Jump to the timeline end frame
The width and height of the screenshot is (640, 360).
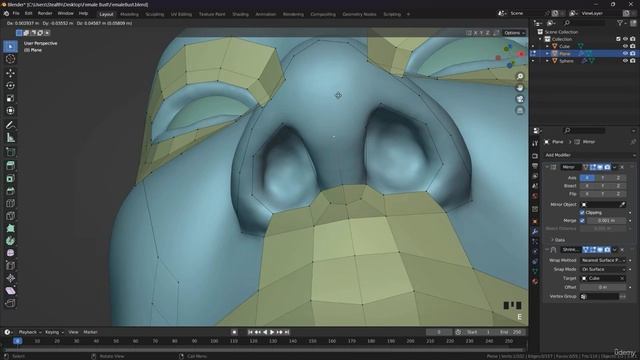(x=287, y=332)
